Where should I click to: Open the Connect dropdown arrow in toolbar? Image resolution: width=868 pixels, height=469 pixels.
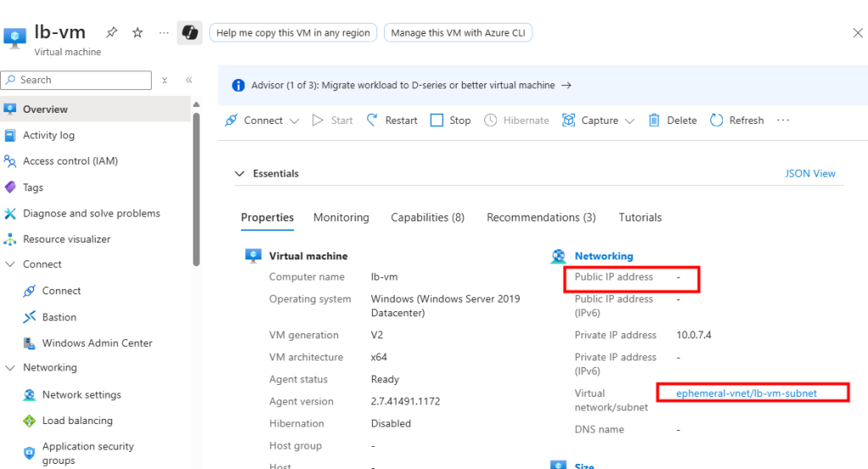point(294,120)
